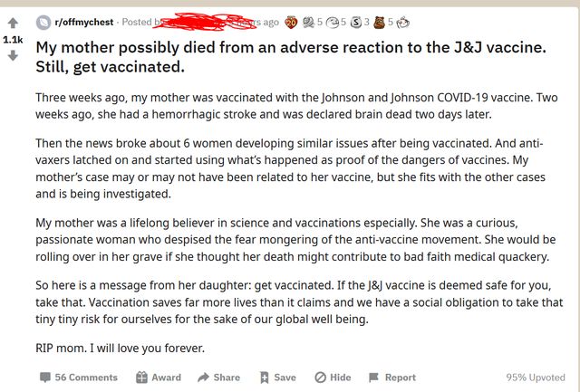580x392 pixels.
Task: Share this post
Action: tap(218, 378)
